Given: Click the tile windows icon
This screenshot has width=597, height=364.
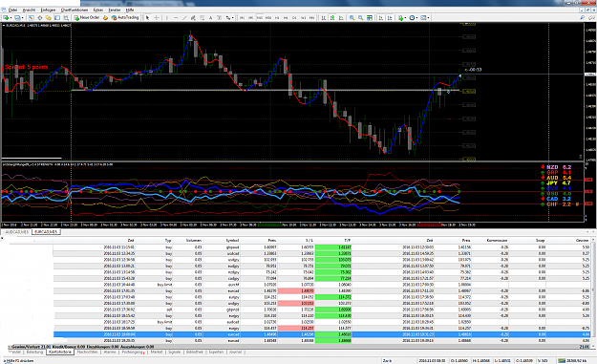Looking at the screenshot, I should pyautogui.click(x=370, y=17).
